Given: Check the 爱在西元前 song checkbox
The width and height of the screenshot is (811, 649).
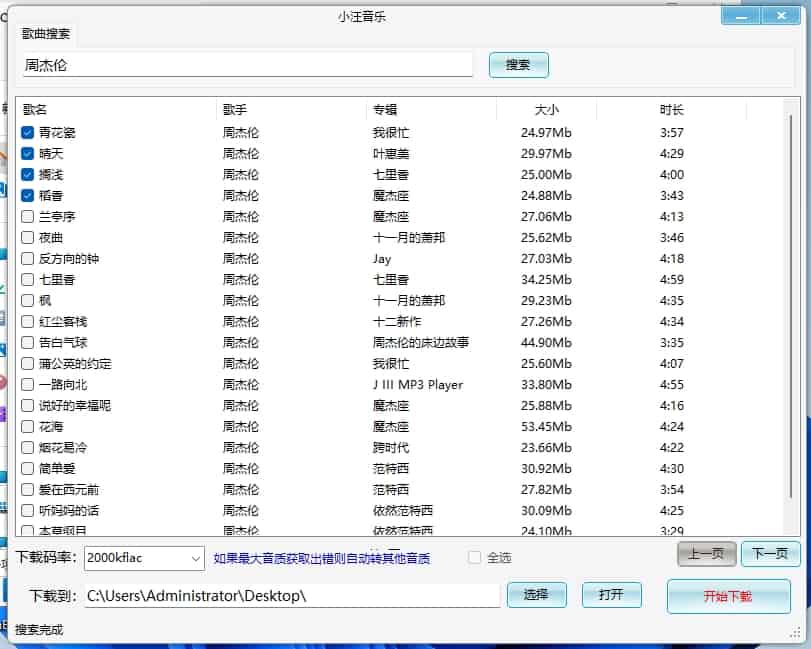Looking at the screenshot, I should 27,490.
